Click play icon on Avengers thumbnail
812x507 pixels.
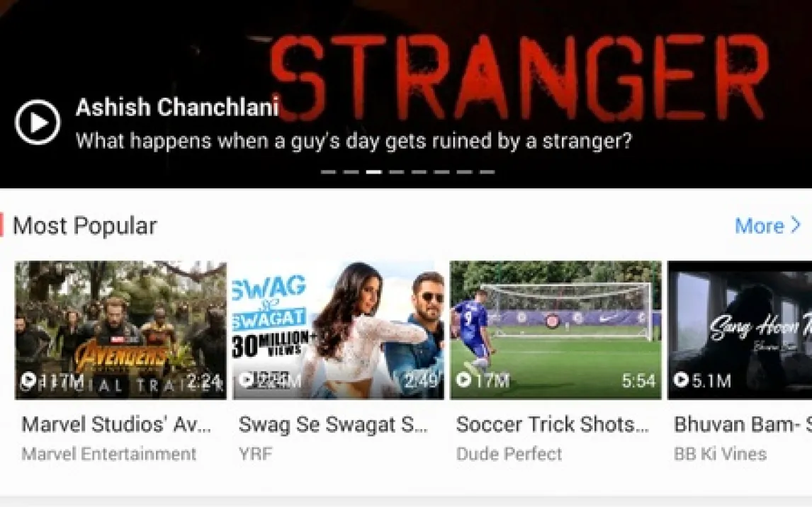(28, 380)
